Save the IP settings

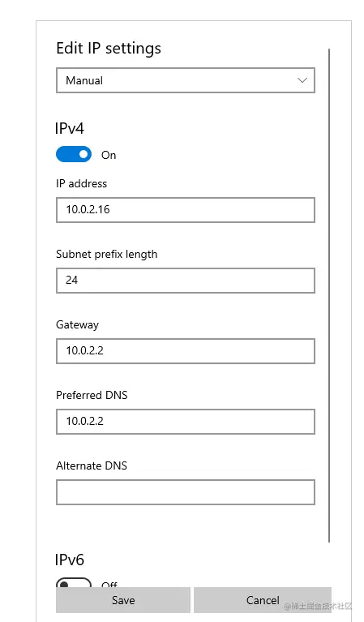click(123, 600)
